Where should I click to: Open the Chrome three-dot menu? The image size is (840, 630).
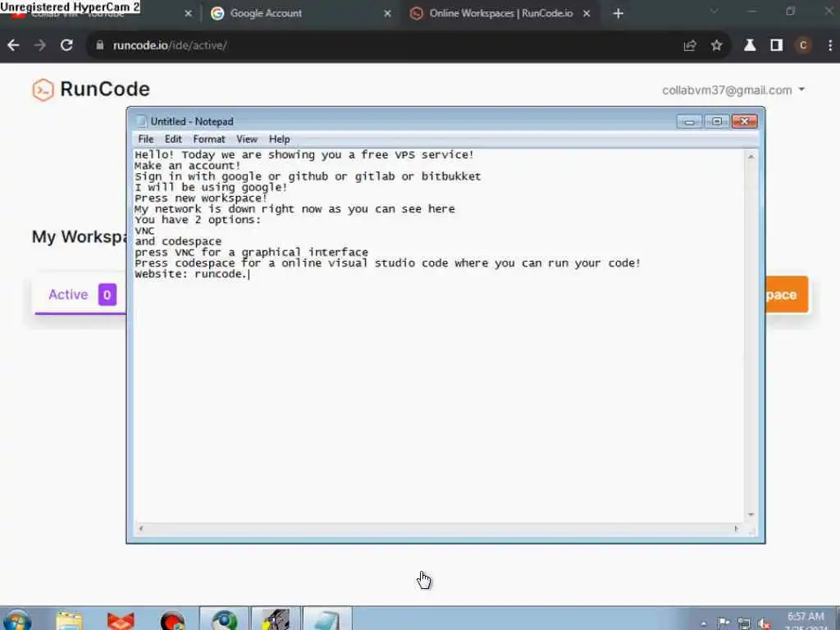(x=830, y=46)
